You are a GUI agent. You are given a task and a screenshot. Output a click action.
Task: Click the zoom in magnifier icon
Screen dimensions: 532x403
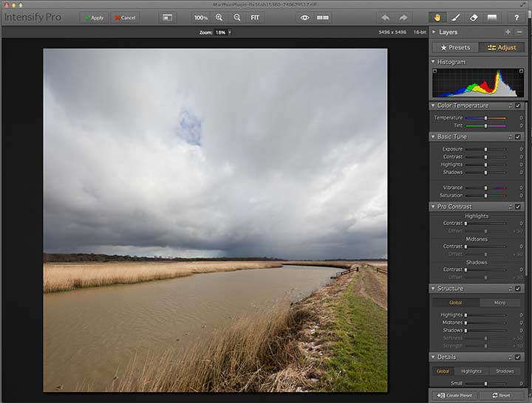[219, 18]
